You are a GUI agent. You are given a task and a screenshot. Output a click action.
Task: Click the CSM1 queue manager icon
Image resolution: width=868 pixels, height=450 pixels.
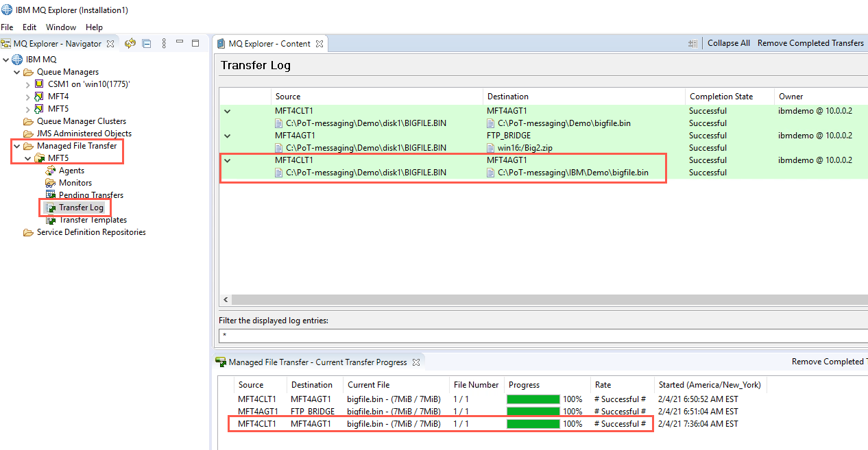(39, 84)
